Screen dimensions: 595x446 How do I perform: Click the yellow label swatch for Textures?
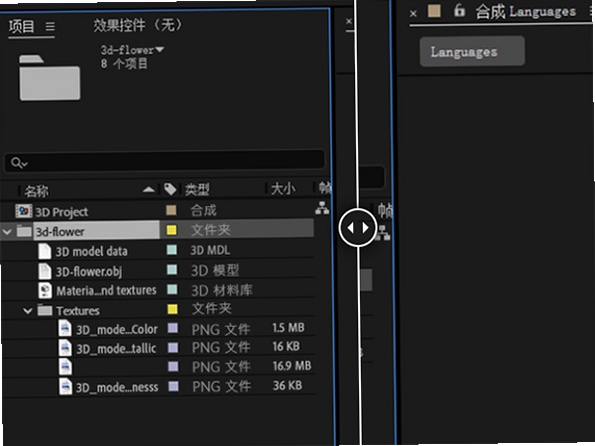(x=173, y=309)
